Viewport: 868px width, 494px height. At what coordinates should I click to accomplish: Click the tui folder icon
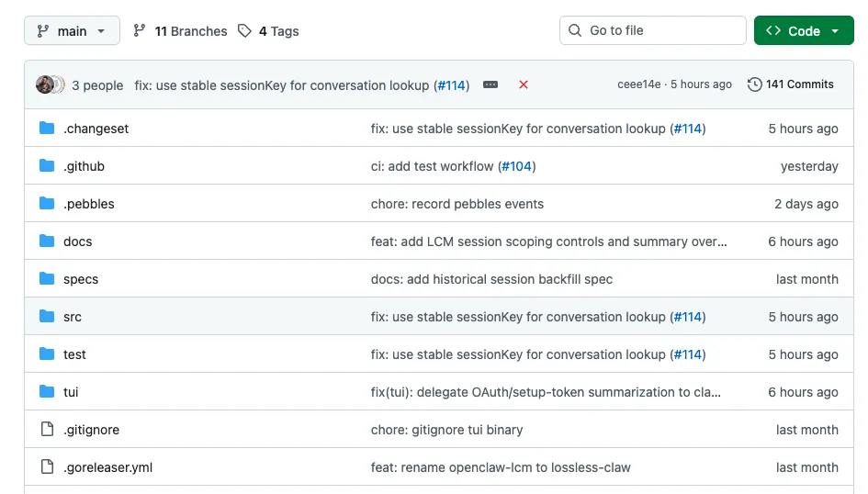[47, 392]
